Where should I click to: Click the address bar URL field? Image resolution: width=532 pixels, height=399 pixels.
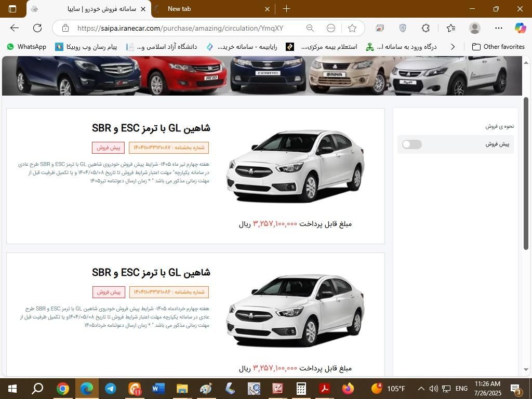coord(180,28)
